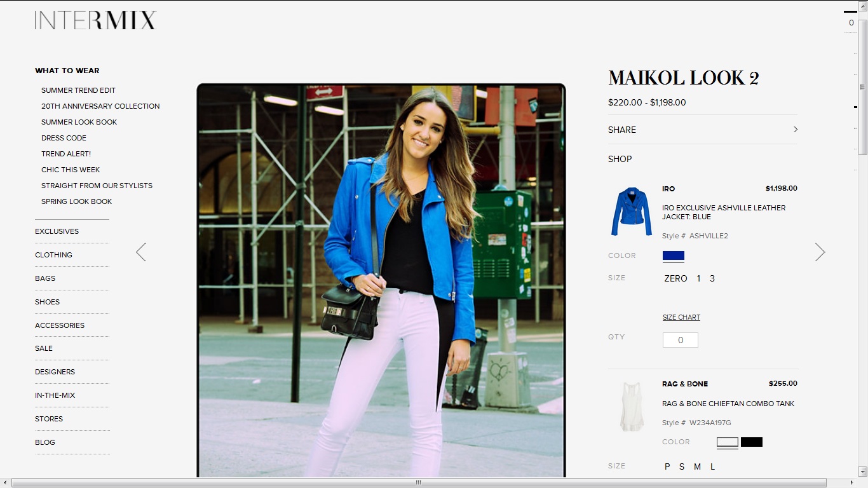Screen dimensions: 868x490
Task: Expand the SHARE section chevron
Action: (x=796, y=130)
